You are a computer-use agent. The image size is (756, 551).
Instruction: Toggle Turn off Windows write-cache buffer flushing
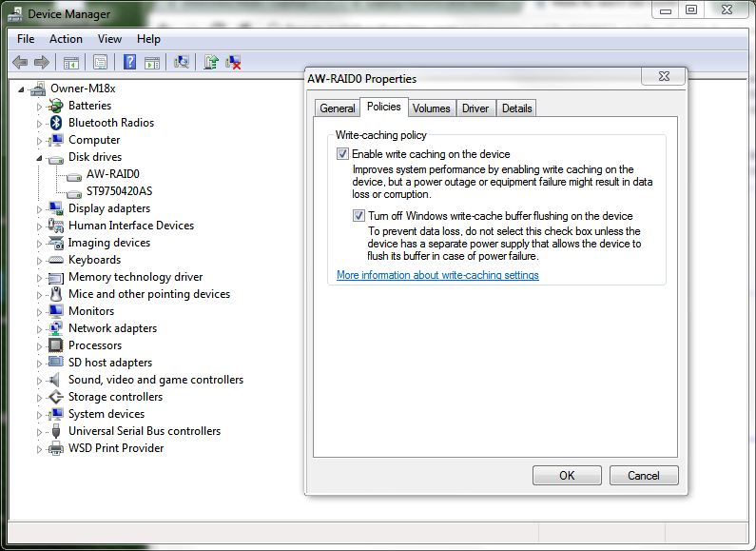tap(359, 216)
